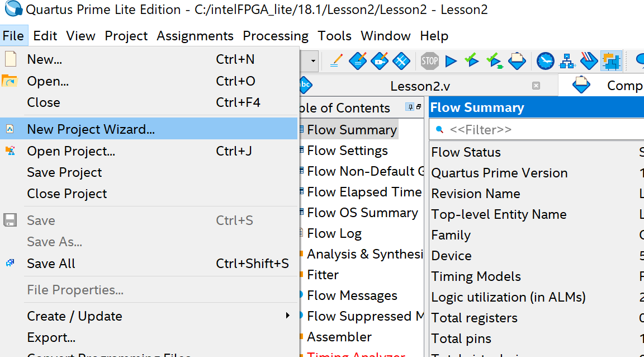The image size is (644, 357).
Task: Select Flow Summary in Table of Contents
Action: pyautogui.click(x=352, y=130)
